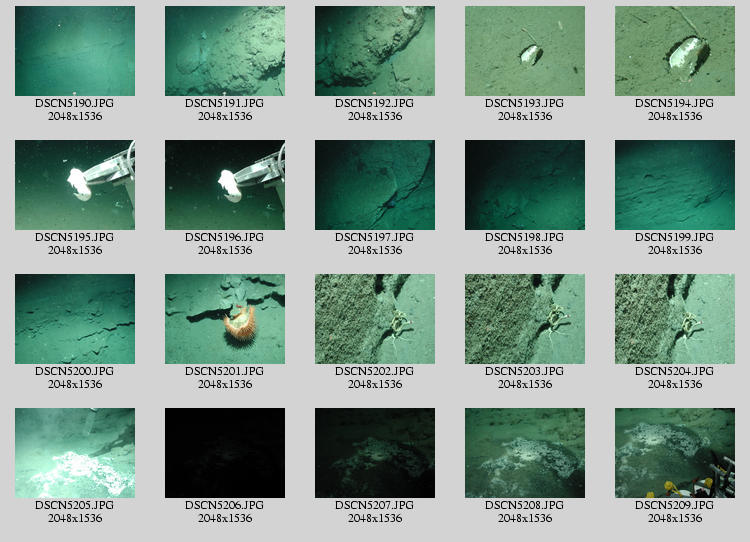Open the DSCN5204.JPG thumbnail
The width and height of the screenshot is (750, 542).
[x=675, y=319]
